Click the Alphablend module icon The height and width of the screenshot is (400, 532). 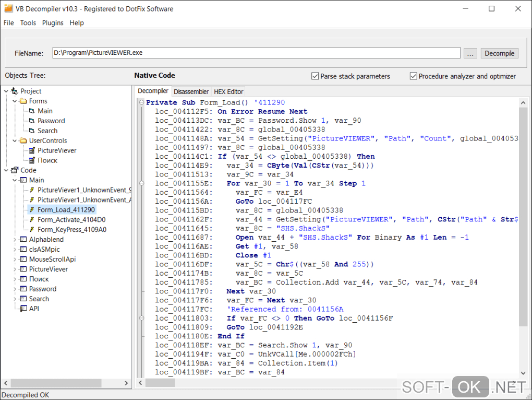click(23, 240)
